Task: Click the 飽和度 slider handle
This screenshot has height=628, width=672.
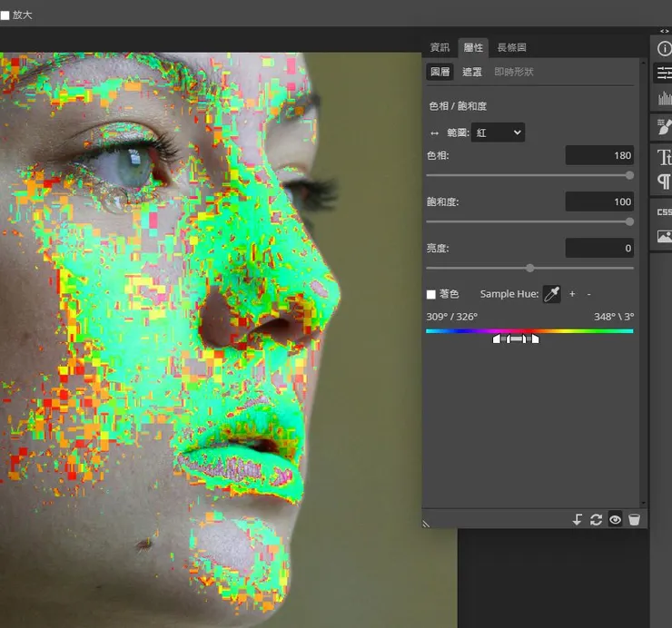Action: 629,221
